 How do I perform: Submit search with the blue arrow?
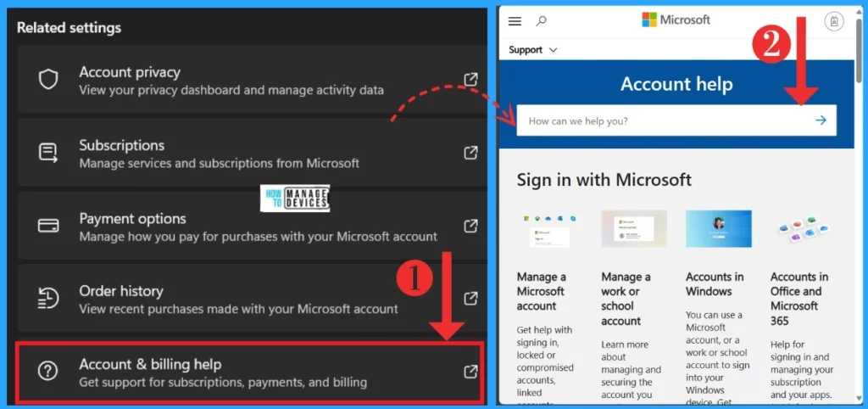[x=821, y=120]
